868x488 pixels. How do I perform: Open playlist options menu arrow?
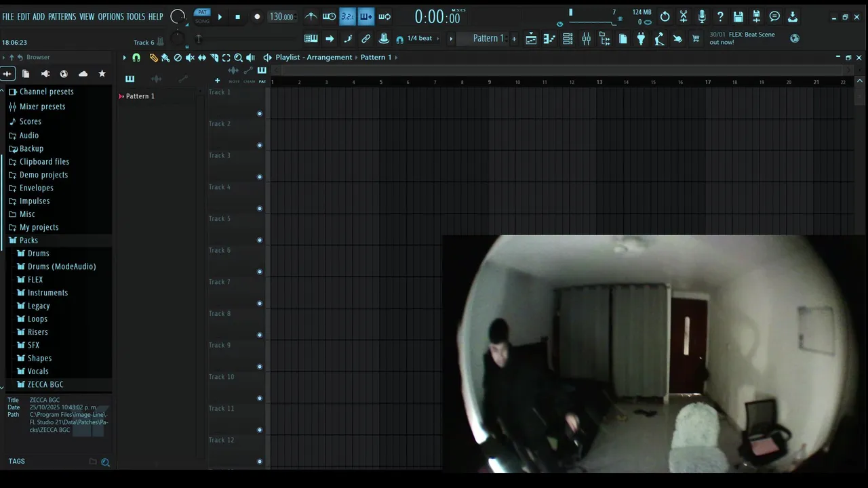click(x=124, y=58)
